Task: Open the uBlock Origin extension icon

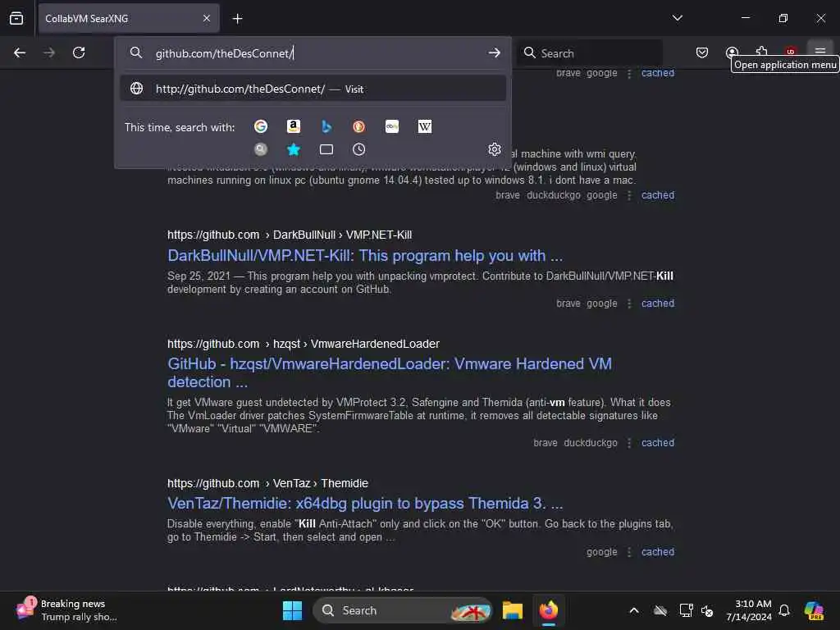Action: pos(790,52)
